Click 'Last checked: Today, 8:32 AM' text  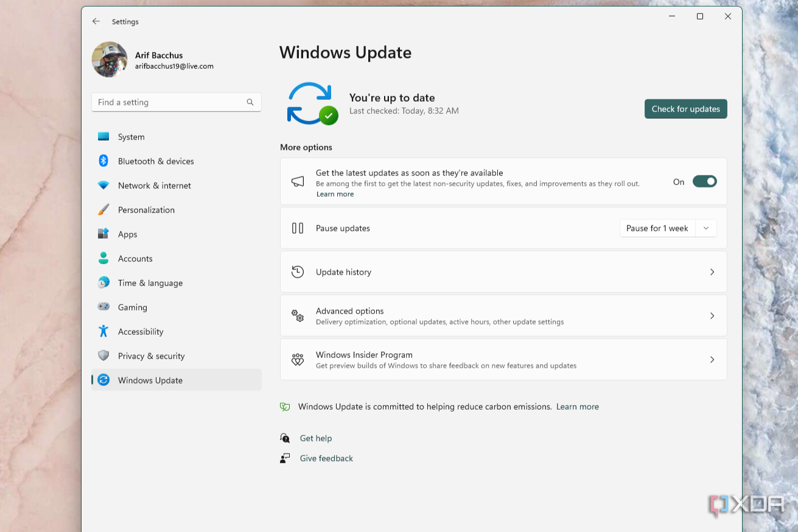coord(404,111)
